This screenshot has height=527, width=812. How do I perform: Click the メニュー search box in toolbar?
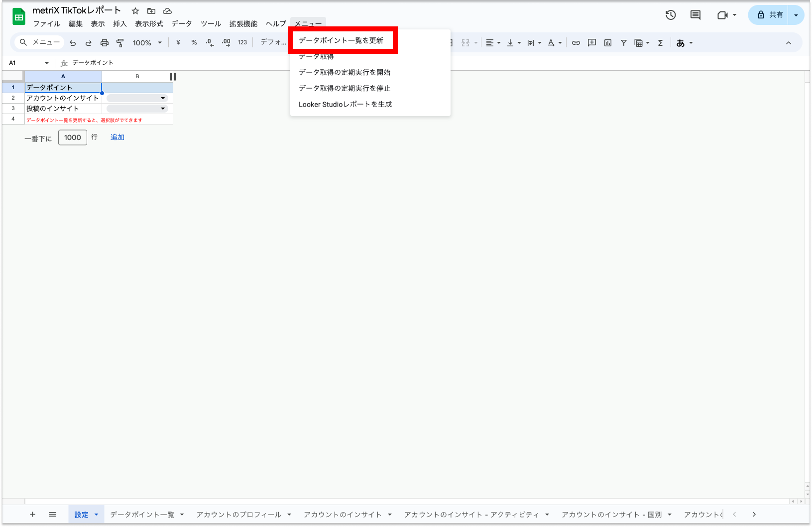[x=39, y=43]
